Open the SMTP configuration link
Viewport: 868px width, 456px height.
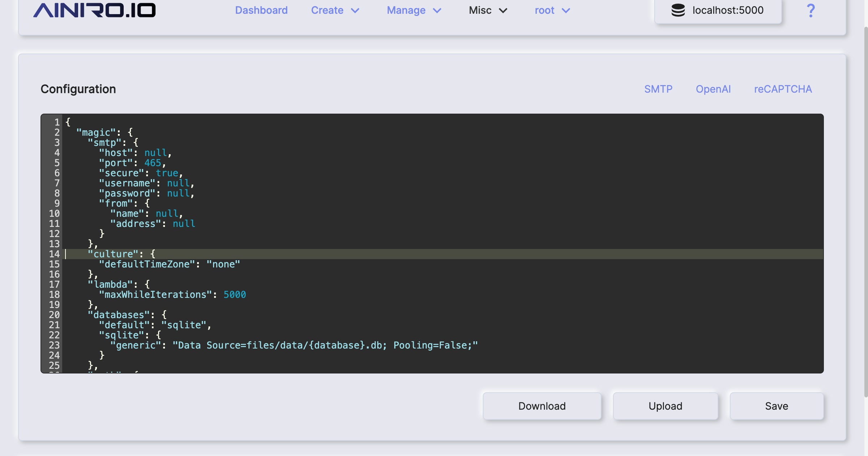658,89
